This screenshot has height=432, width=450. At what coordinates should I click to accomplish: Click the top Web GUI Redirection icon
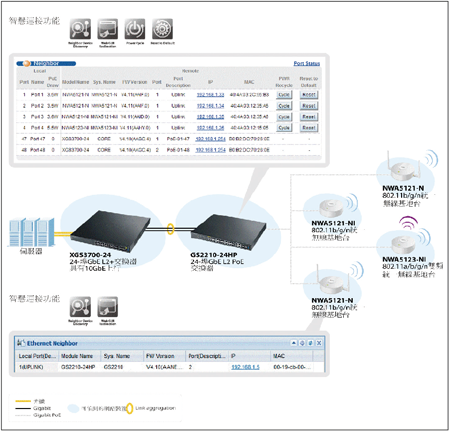click(x=107, y=29)
